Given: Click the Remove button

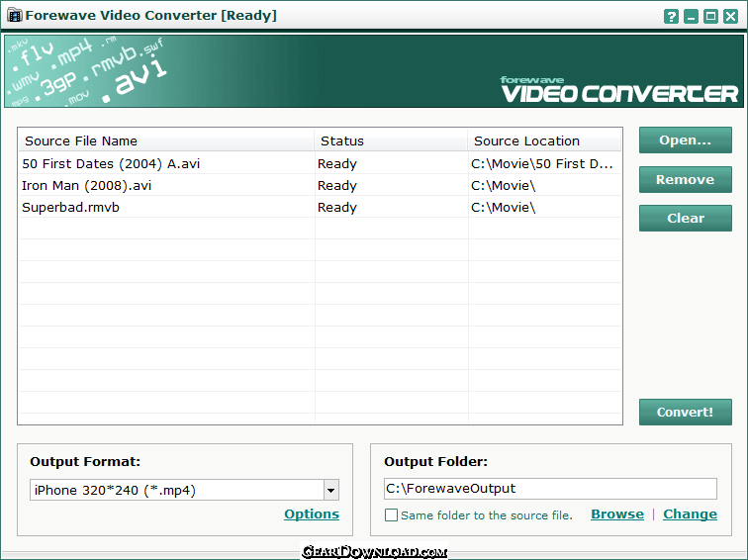Looking at the screenshot, I should pos(685,179).
